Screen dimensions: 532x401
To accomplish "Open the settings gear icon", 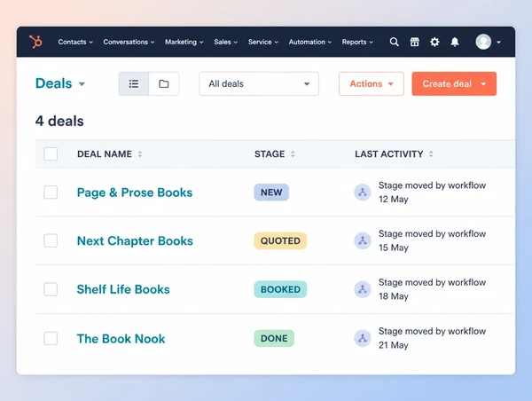I will [x=434, y=42].
